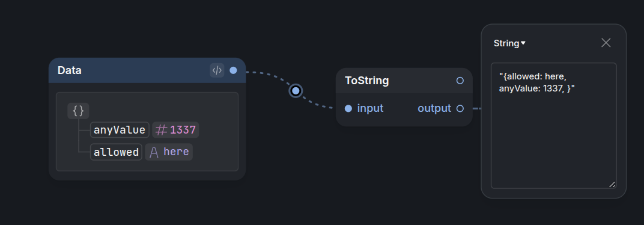Click the 'output' label on ToString

tap(434, 109)
